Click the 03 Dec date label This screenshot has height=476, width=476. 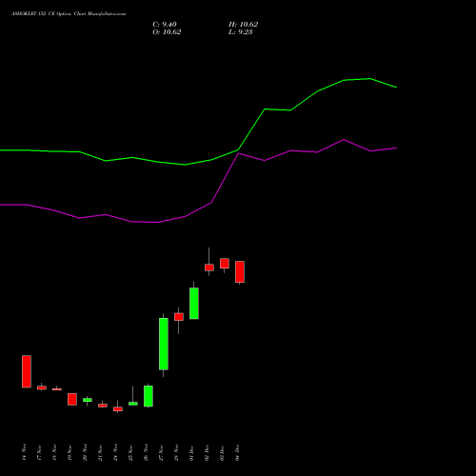tap(222, 452)
